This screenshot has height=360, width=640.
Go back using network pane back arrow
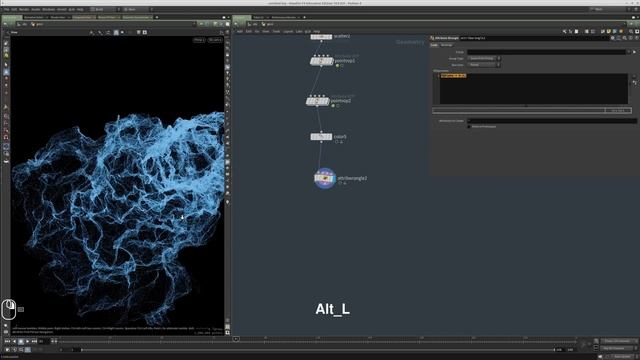236,24
